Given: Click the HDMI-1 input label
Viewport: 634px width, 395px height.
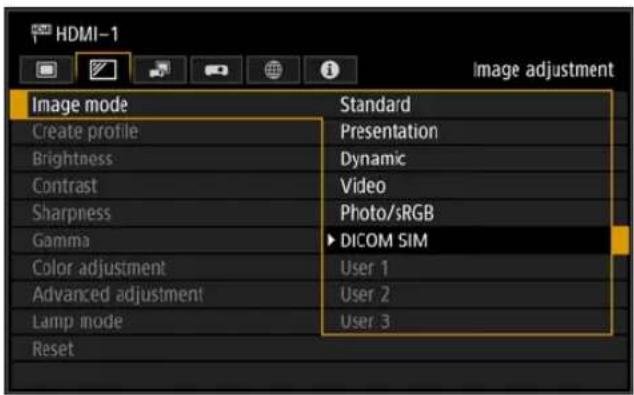Looking at the screenshot, I should click(x=87, y=34).
